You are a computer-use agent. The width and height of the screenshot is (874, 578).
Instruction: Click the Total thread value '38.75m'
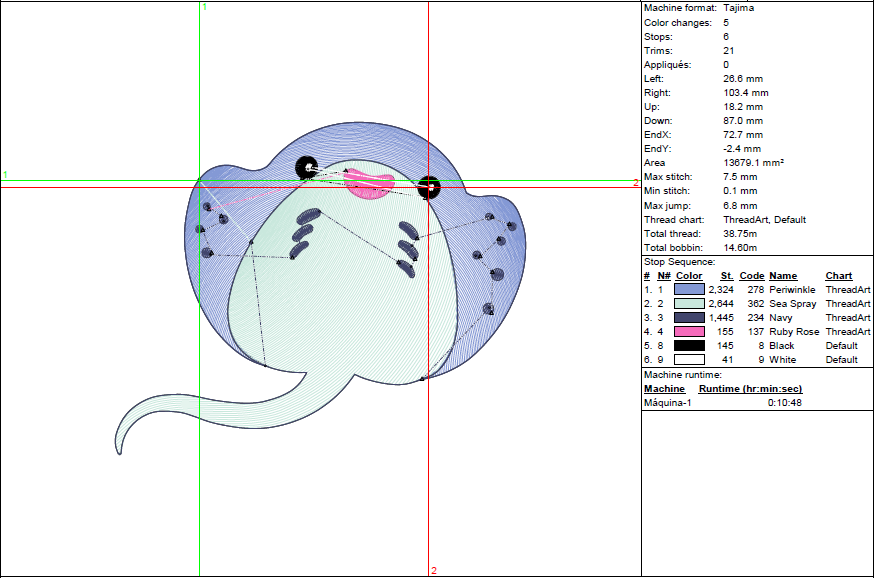(x=740, y=234)
